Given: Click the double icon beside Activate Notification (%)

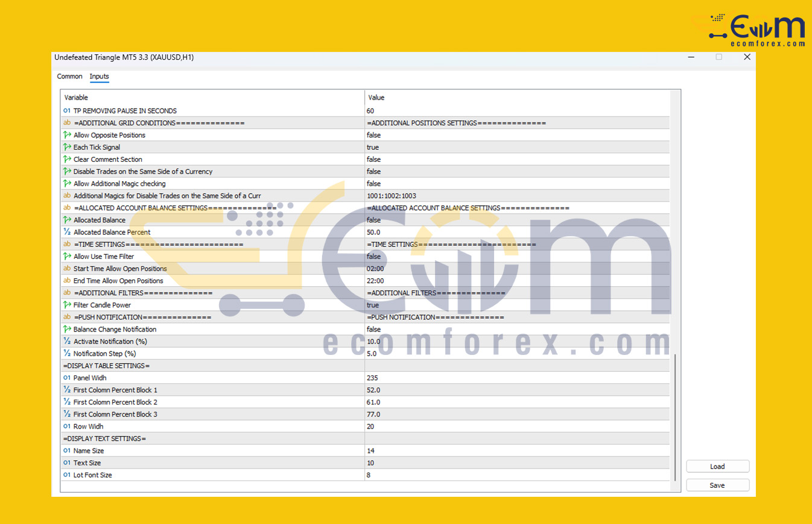Looking at the screenshot, I should pyautogui.click(x=67, y=341).
